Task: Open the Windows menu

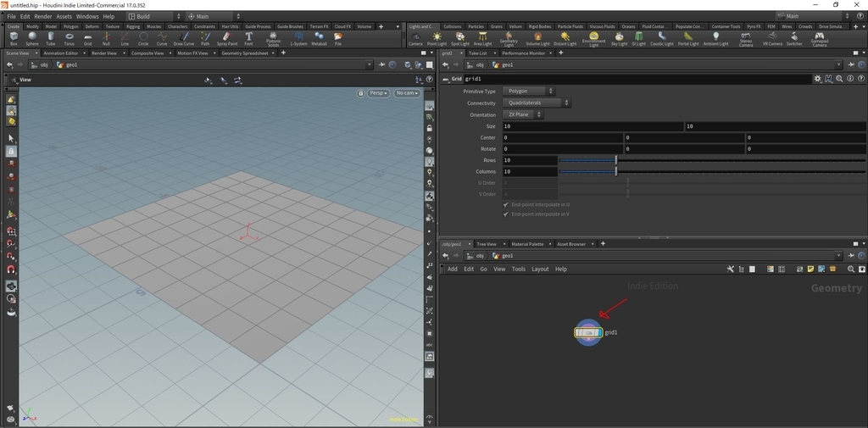Action: point(87,17)
